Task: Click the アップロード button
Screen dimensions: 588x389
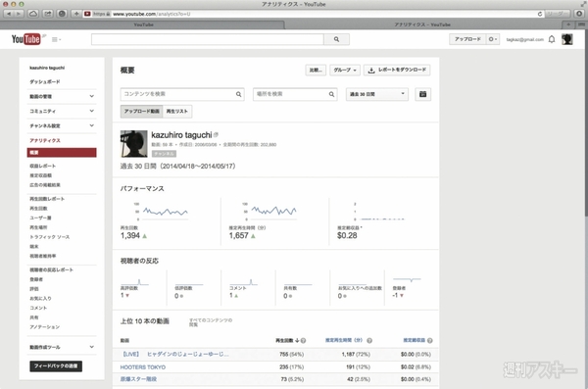Action: point(467,39)
